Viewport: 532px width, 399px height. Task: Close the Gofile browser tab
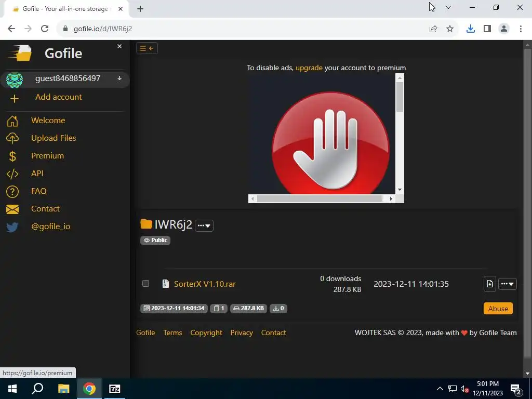[121, 9]
